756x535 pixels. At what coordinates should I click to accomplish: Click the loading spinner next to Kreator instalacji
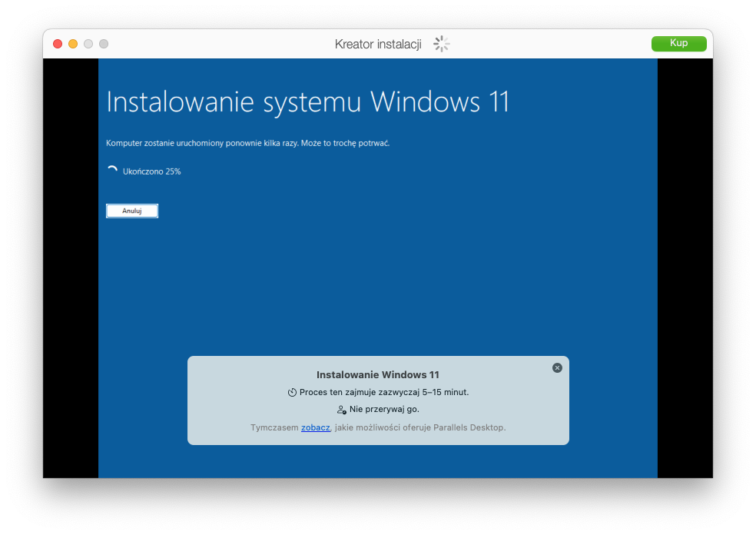coord(441,44)
